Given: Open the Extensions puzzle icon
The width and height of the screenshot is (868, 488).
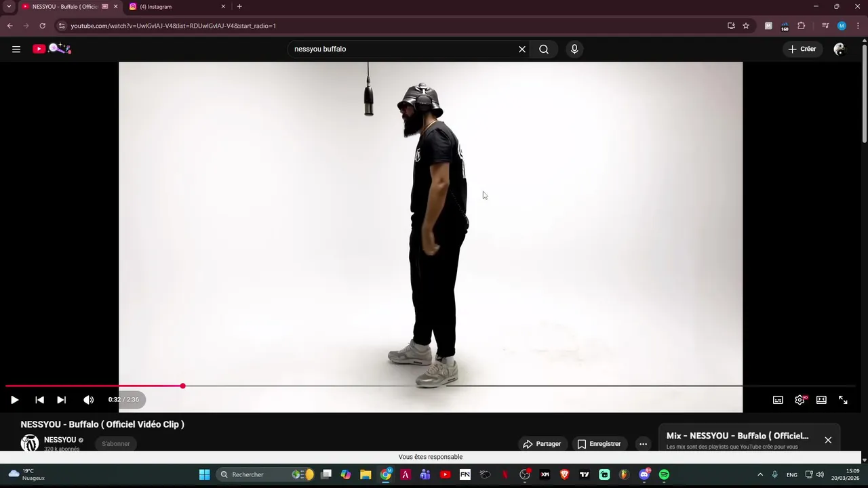Looking at the screenshot, I should [x=802, y=26].
